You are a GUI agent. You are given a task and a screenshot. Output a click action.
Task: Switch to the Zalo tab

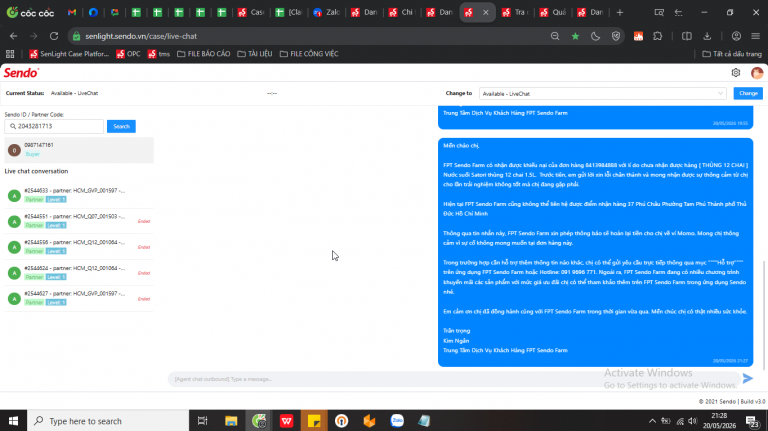pos(326,13)
